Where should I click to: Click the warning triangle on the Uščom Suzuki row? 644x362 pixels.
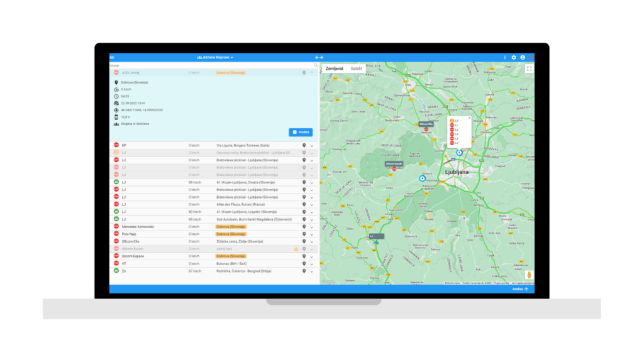296,249
